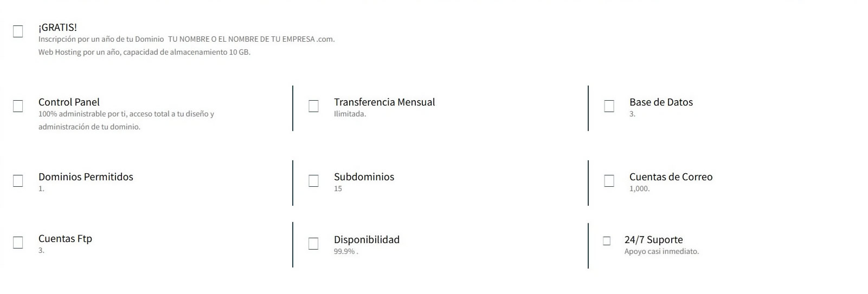The height and width of the screenshot is (294, 868).
Task: Check the ¡GRATIS! checkbox
Action: (x=18, y=31)
